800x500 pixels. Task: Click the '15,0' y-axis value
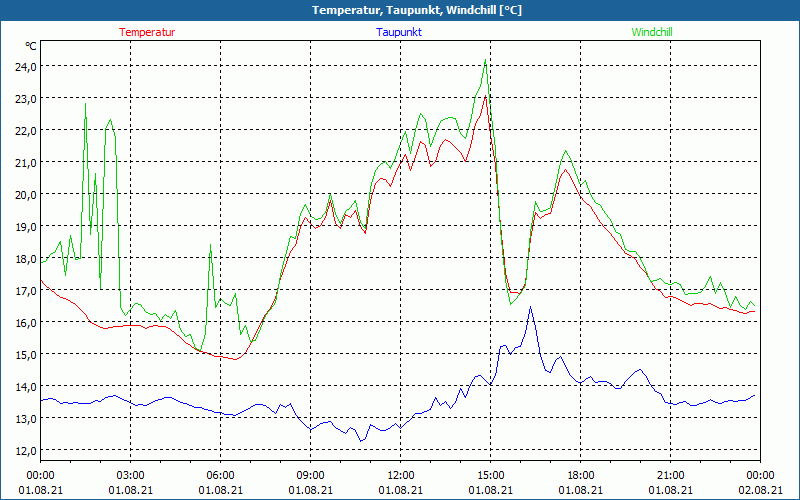26,355
